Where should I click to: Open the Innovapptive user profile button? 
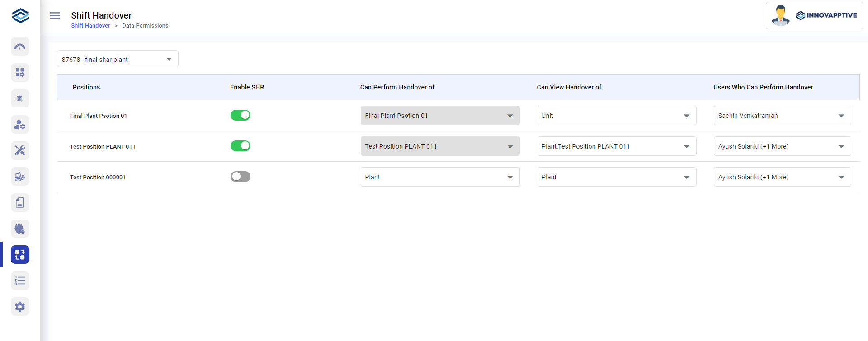(814, 15)
